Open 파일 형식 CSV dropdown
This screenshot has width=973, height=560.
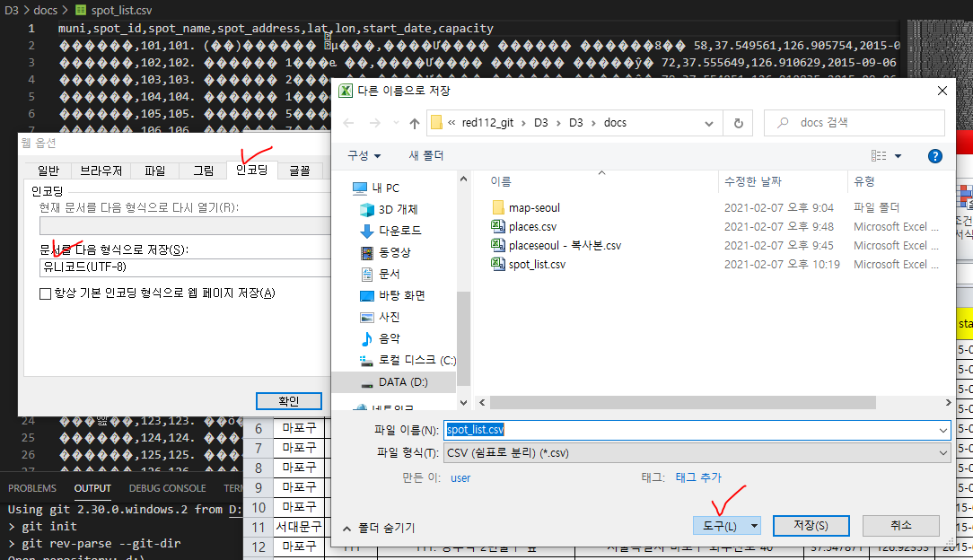coord(697,452)
